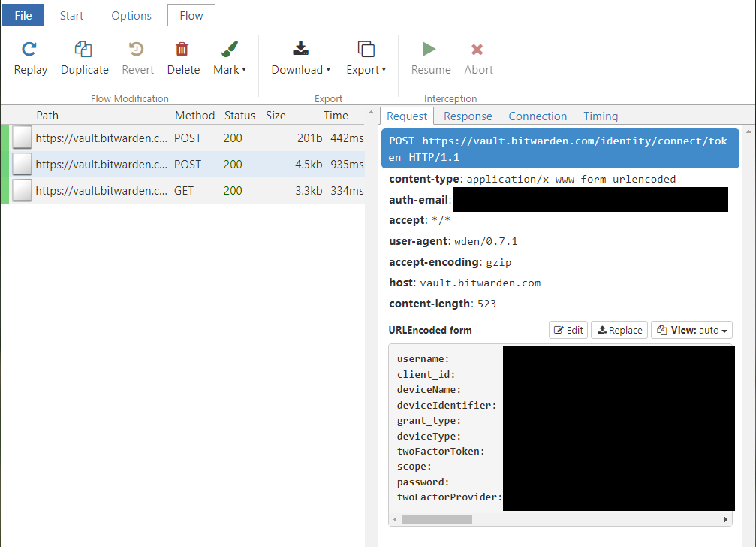Open the Timing tab

[x=601, y=116]
